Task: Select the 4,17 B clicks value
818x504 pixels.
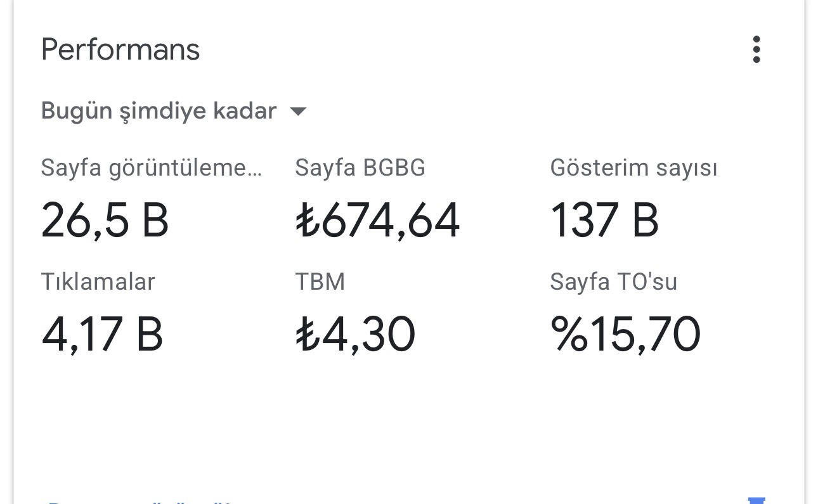Action: (x=103, y=334)
